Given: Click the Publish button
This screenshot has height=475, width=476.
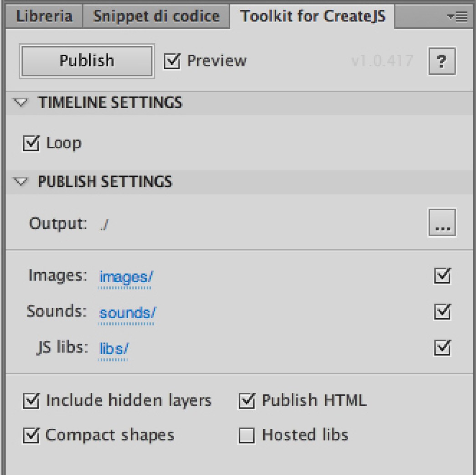Looking at the screenshot, I should point(87,61).
